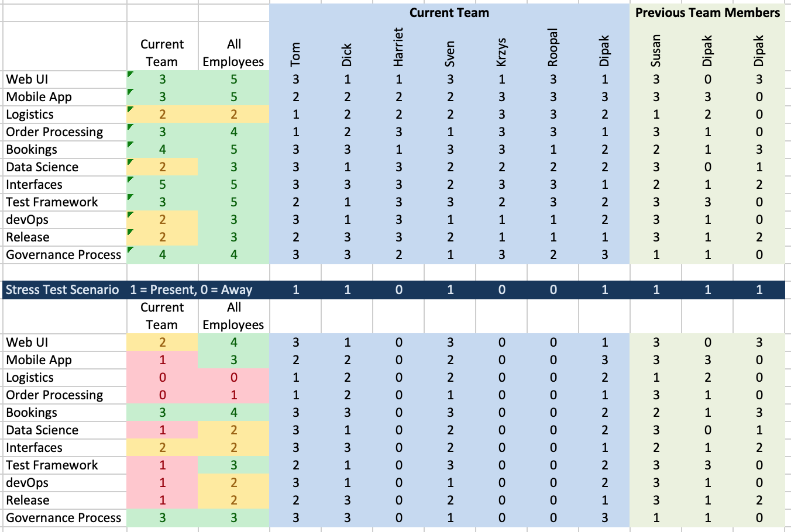The height and width of the screenshot is (532, 791).
Task: Select the Susan column header
Action: point(656,50)
